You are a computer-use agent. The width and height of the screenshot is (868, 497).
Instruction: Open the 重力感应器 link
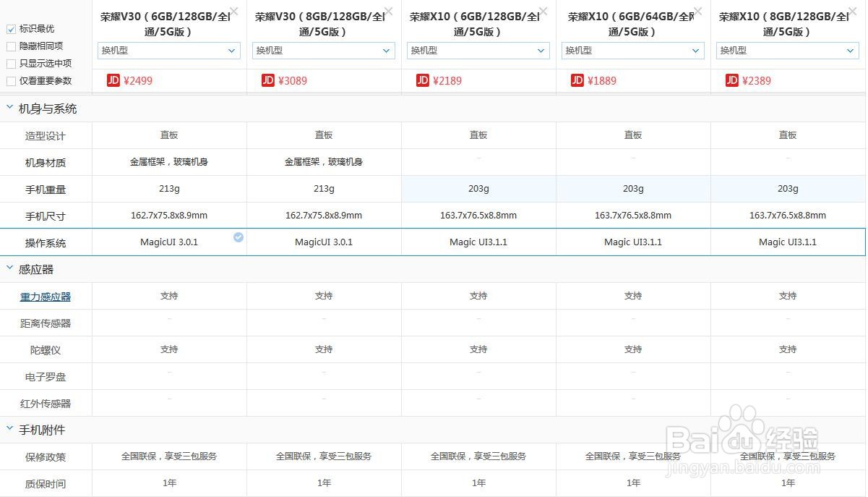(x=46, y=297)
